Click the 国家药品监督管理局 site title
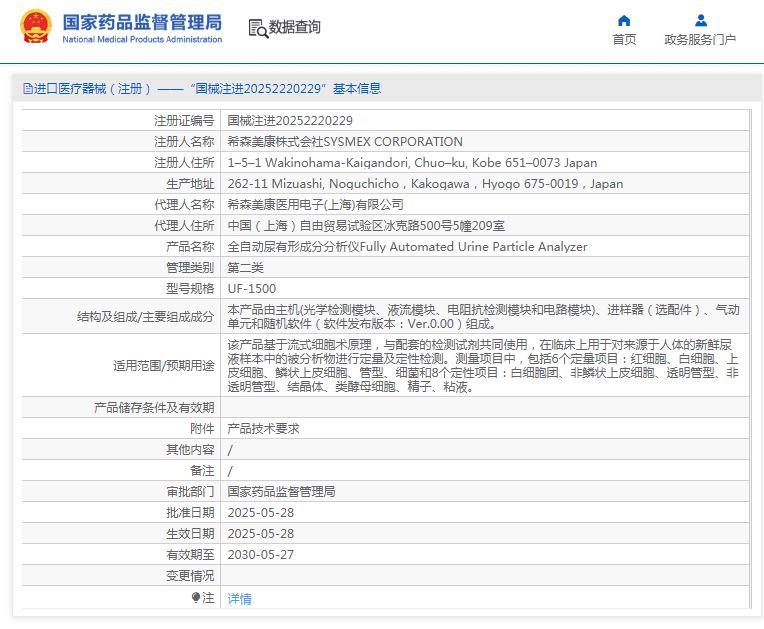Image resolution: width=764 pixels, height=629 pixels. click(142, 21)
